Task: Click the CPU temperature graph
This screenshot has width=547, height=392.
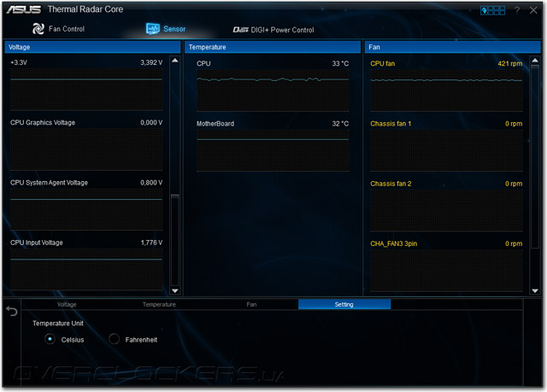Action: 273,91
